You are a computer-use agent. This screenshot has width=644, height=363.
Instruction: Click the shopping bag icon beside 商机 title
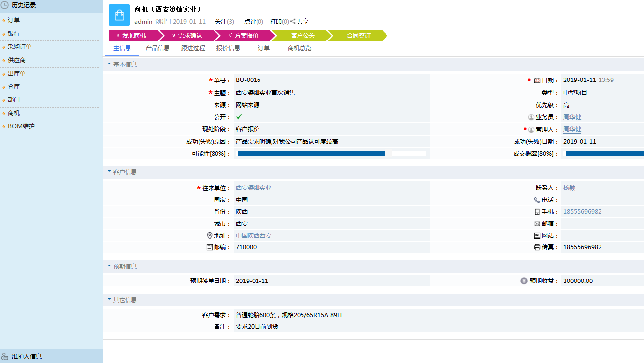(x=119, y=15)
